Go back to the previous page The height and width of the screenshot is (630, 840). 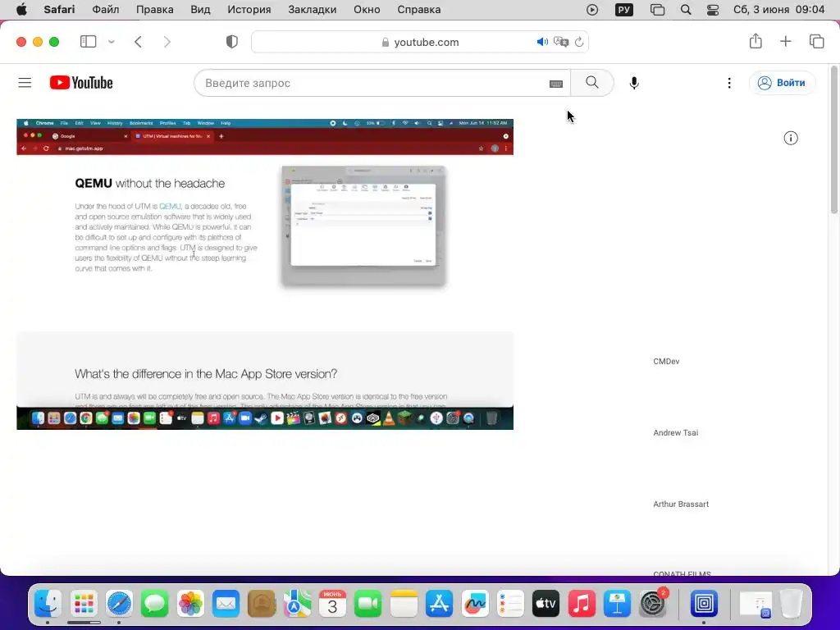138,42
